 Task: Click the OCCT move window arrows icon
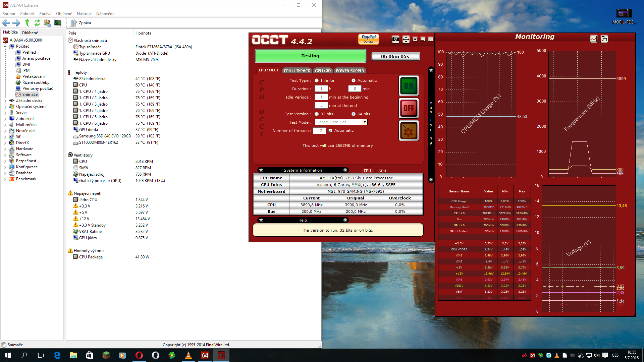coord(406,39)
